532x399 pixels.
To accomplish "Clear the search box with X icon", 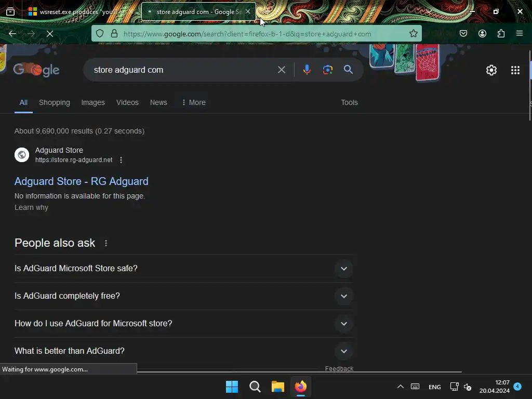I will [281, 70].
